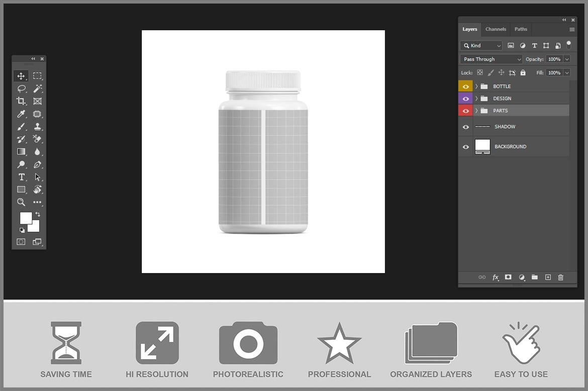Viewport: 588px width, 391px height.
Task: Toggle visibility of the SHADOW layer
Action: point(466,127)
